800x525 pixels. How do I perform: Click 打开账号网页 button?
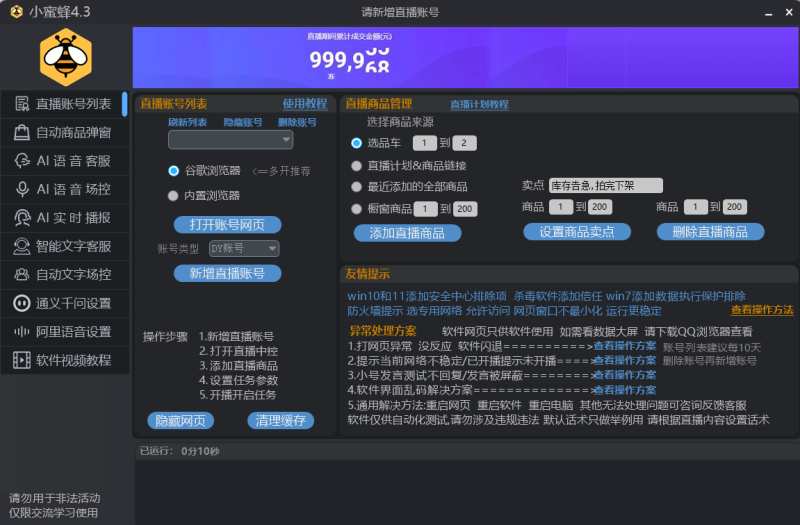click(x=227, y=224)
